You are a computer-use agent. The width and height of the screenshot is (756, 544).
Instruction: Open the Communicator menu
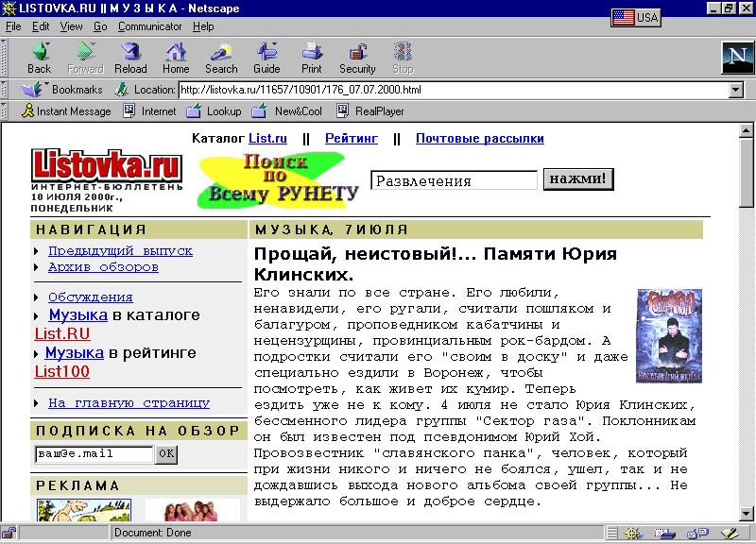coord(149,26)
